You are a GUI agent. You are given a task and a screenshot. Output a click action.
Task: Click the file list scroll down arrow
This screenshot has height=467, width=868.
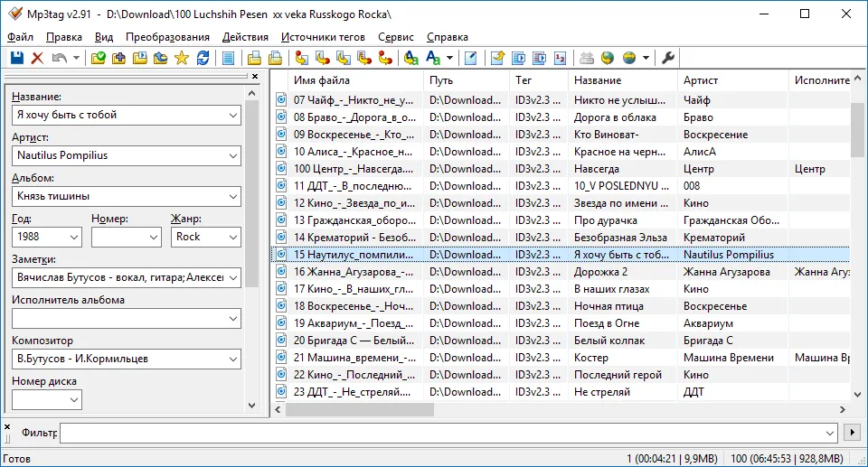[857, 395]
